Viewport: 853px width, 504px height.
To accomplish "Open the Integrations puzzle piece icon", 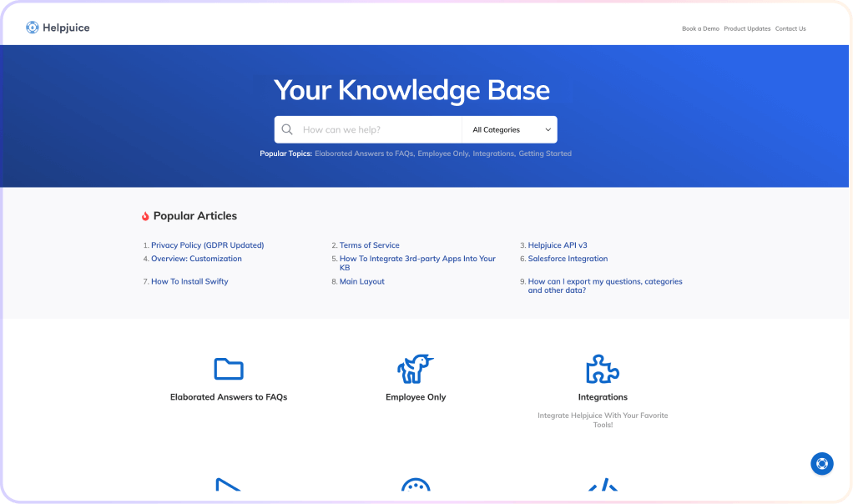I will (x=603, y=369).
